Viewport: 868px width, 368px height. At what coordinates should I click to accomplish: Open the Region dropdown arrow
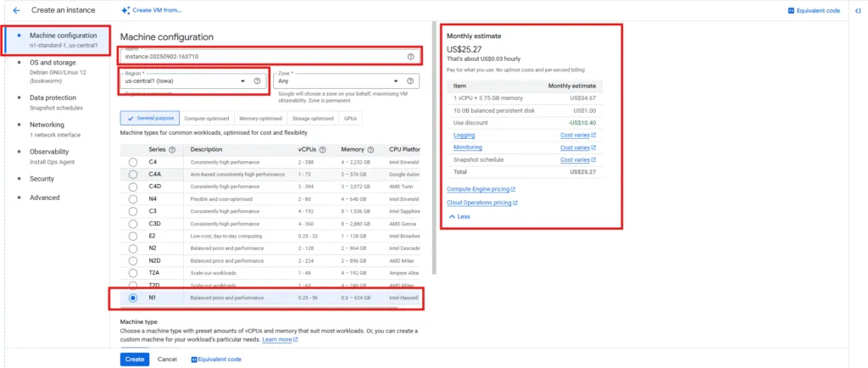tap(242, 81)
